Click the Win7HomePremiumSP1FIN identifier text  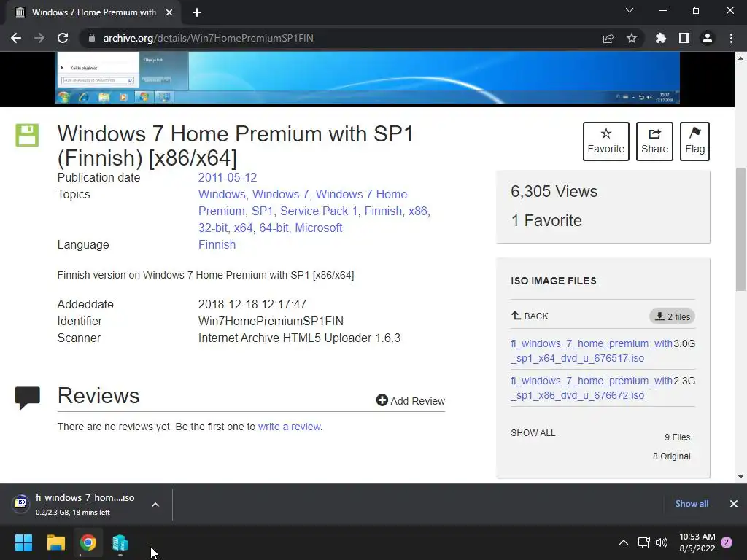(271, 322)
